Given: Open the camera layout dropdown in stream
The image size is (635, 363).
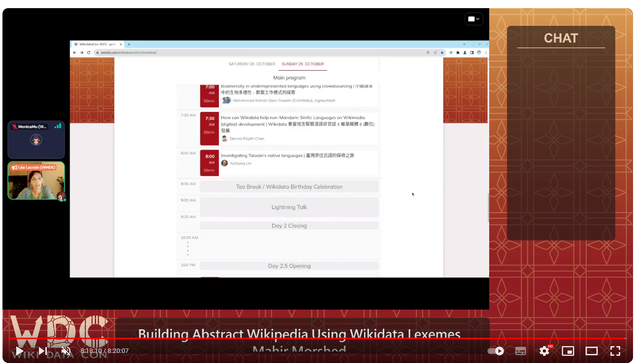Looking at the screenshot, I should coord(473,19).
